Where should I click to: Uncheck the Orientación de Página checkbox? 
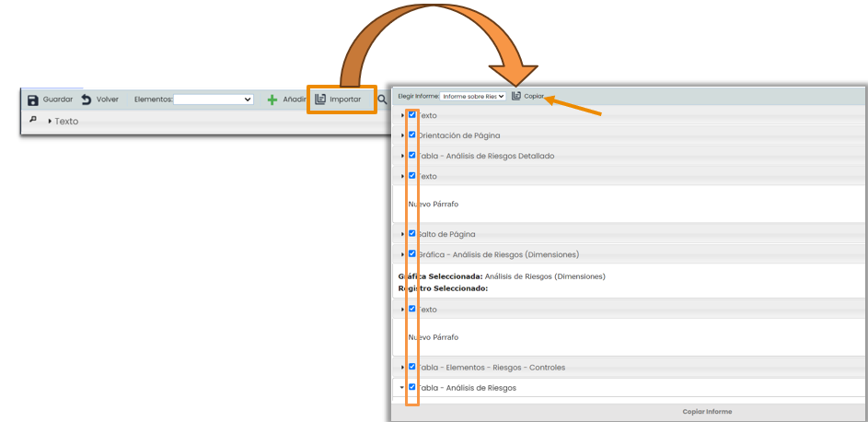click(x=412, y=135)
